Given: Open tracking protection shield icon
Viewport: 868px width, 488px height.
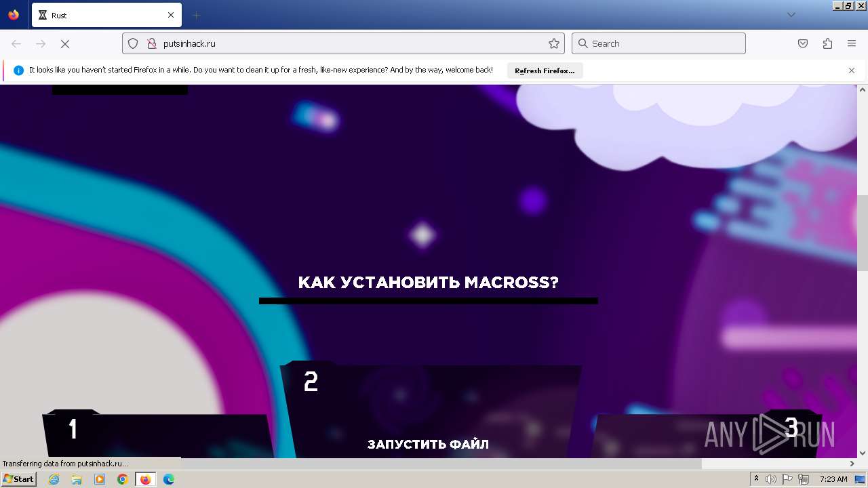Looking at the screenshot, I should 134,43.
